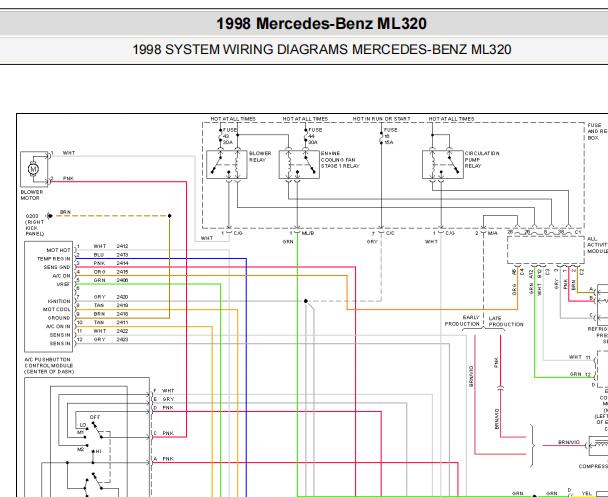Click the Blower Relay switch symbol
The image size is (608, 497).
(226, 164)
